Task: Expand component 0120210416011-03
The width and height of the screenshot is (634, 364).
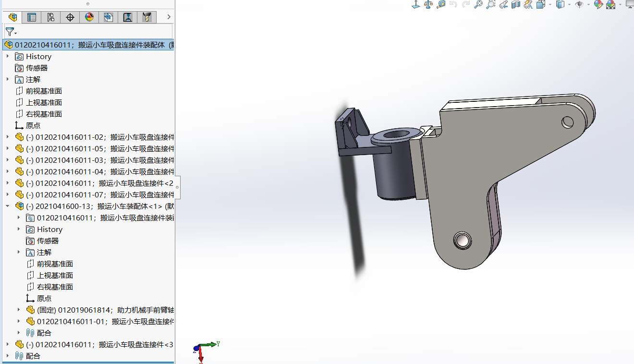Action: 8,160
